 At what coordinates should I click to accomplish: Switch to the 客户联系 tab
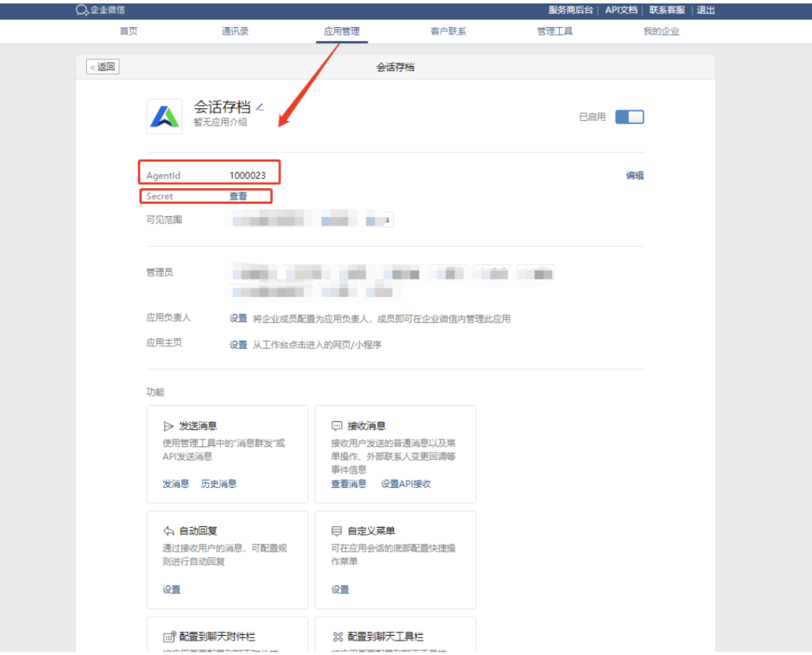449,31
